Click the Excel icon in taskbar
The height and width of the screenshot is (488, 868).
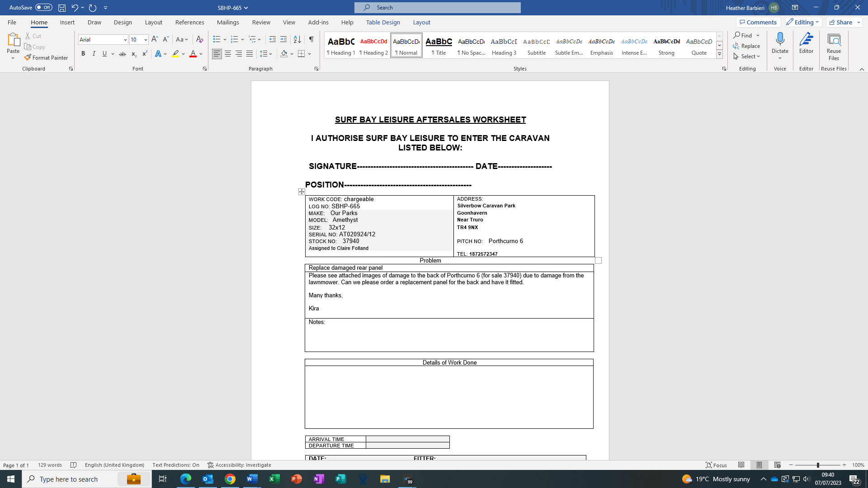click(x=274, y=479)
